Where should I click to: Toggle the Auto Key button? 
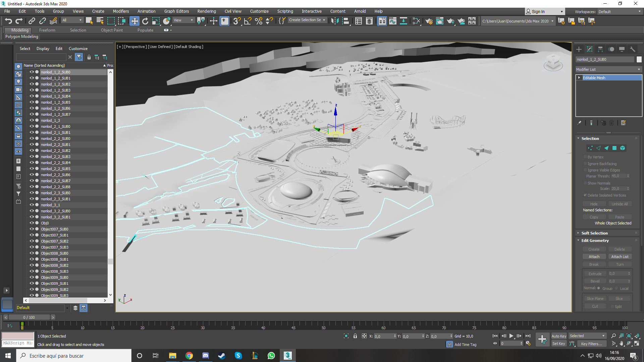(x=559, y=336)
